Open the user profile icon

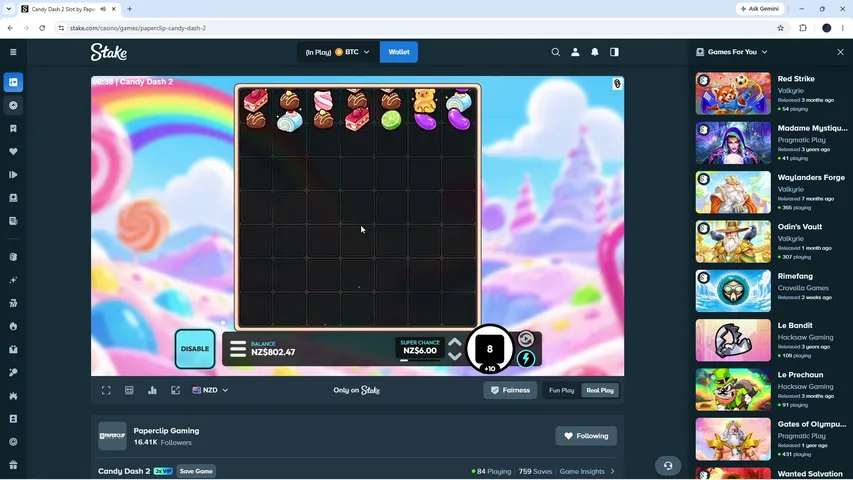coord(575,52)
